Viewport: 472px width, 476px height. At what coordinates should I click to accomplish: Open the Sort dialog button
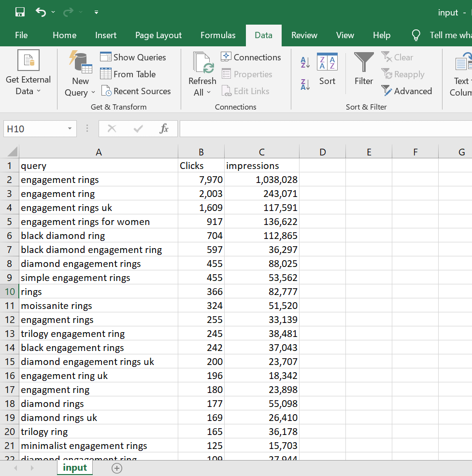pos(327,69)
